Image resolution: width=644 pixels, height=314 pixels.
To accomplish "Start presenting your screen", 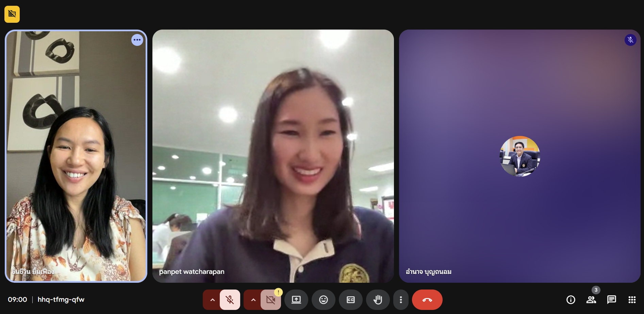I will [296, 300].
